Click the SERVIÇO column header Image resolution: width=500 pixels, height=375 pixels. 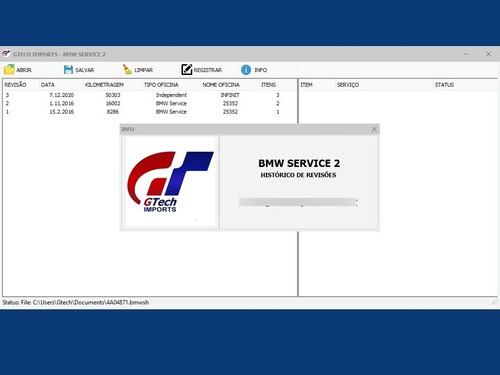(348, 85)
